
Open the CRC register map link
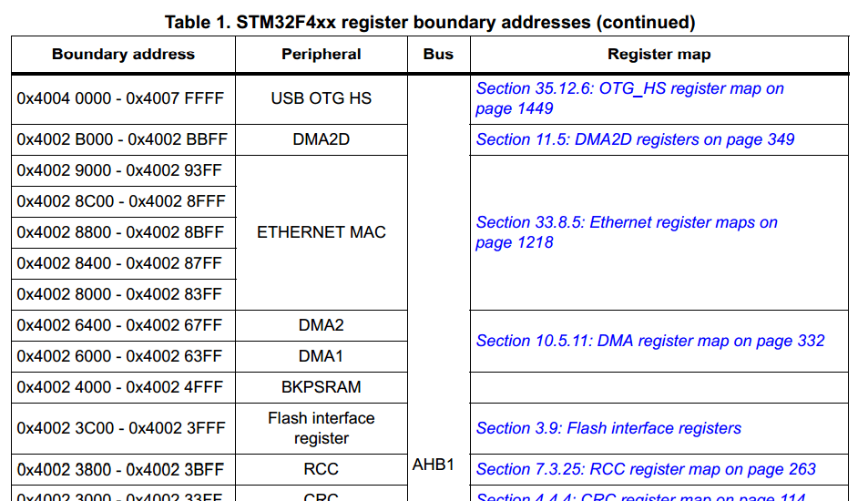[x=641, y=496]
